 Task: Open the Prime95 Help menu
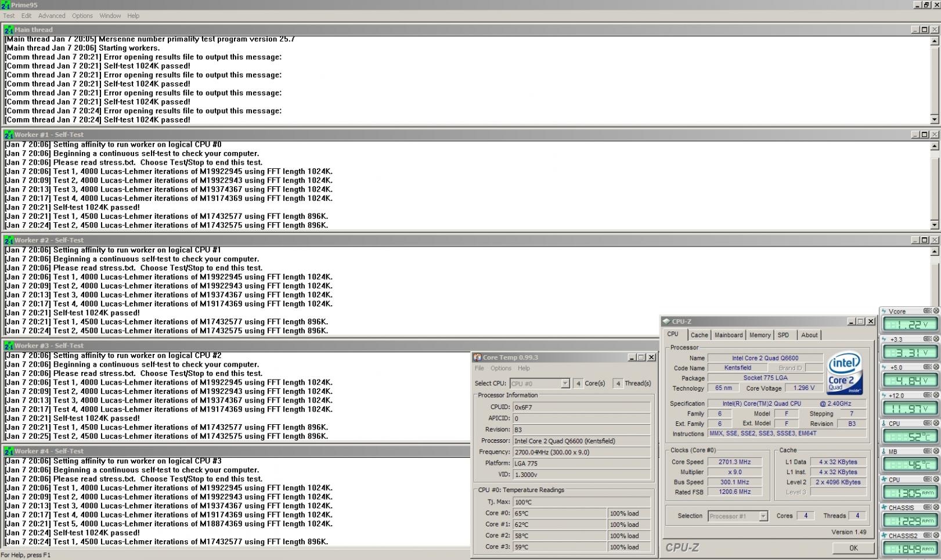[x=134, y=16]
